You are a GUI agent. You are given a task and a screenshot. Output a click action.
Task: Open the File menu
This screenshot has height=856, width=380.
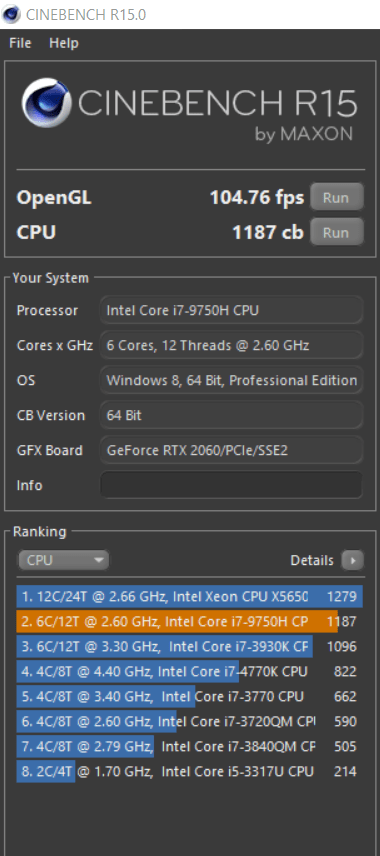coord(20,43)
